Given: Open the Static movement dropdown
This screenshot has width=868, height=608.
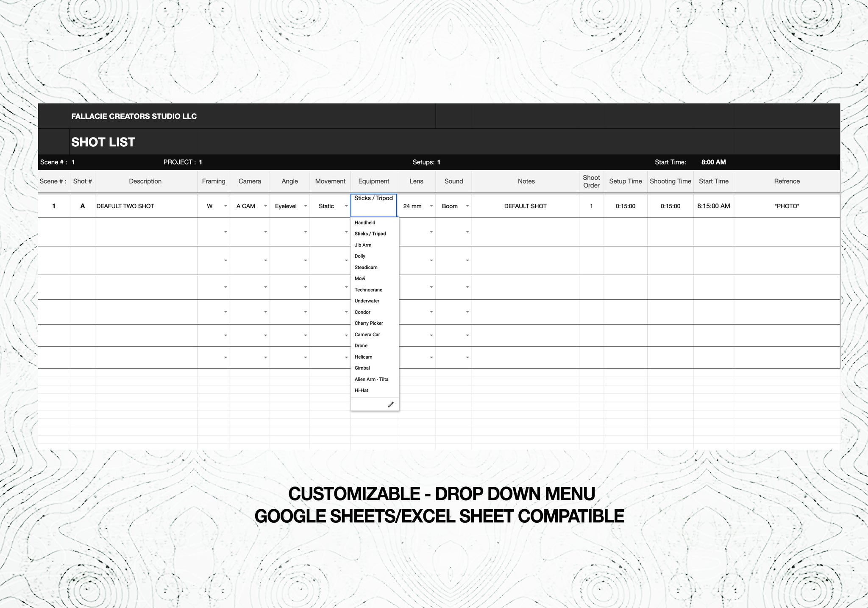Looking at the screenshot, I should tap(346, 206).
